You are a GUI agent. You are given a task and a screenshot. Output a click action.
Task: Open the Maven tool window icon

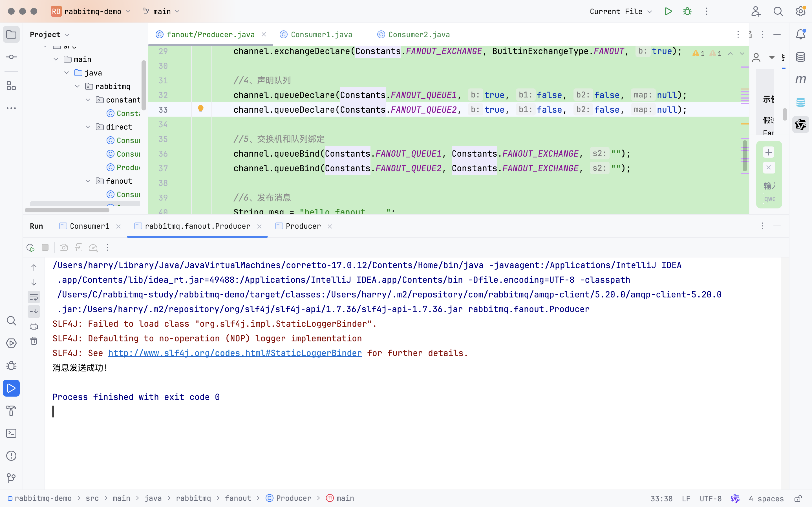coord(801,79)
